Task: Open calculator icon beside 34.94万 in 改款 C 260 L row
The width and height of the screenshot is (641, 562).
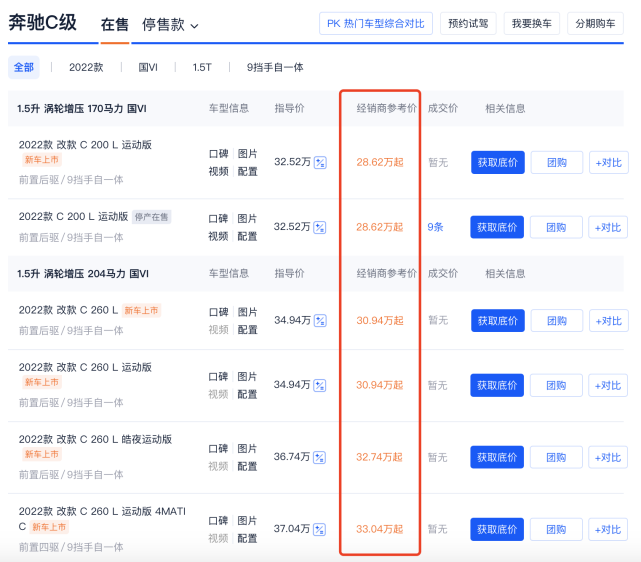Action: tap(320, 321)
